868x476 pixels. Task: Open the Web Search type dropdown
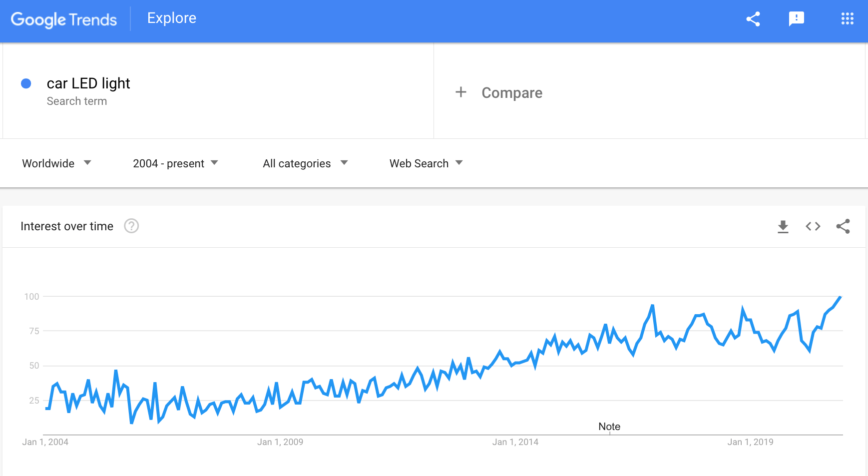[x=426, y=163]
